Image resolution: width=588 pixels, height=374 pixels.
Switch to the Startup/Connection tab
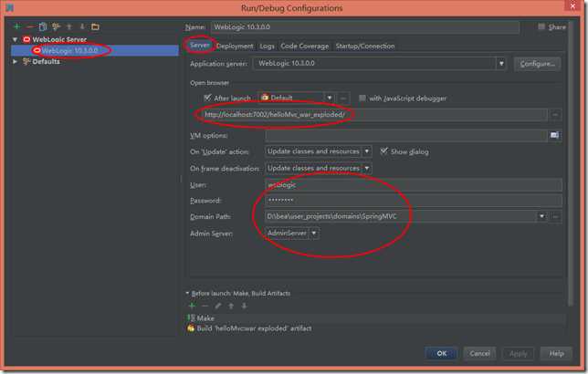(x=365, y=47)
